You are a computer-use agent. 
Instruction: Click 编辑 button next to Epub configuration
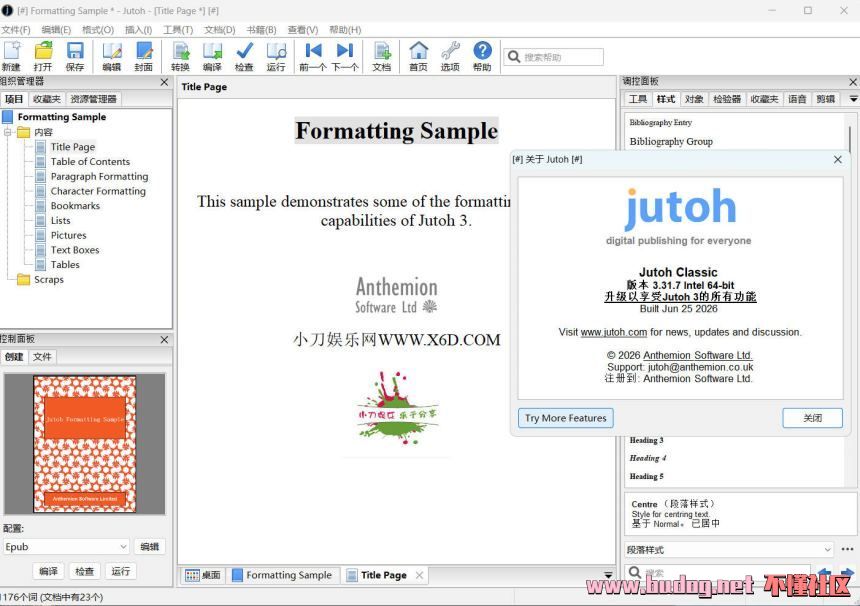pyautogui.click(x=149, y=547)
